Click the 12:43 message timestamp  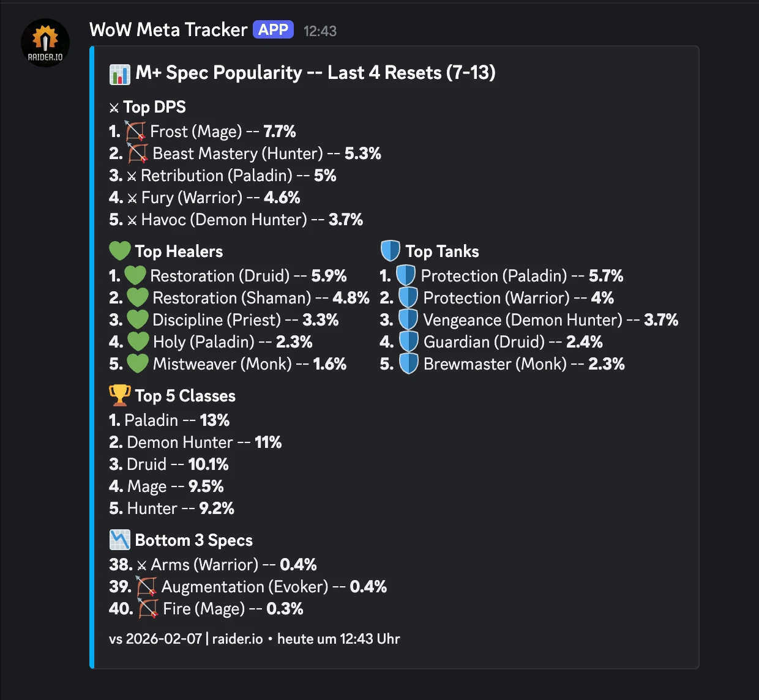tap(320, 31)
